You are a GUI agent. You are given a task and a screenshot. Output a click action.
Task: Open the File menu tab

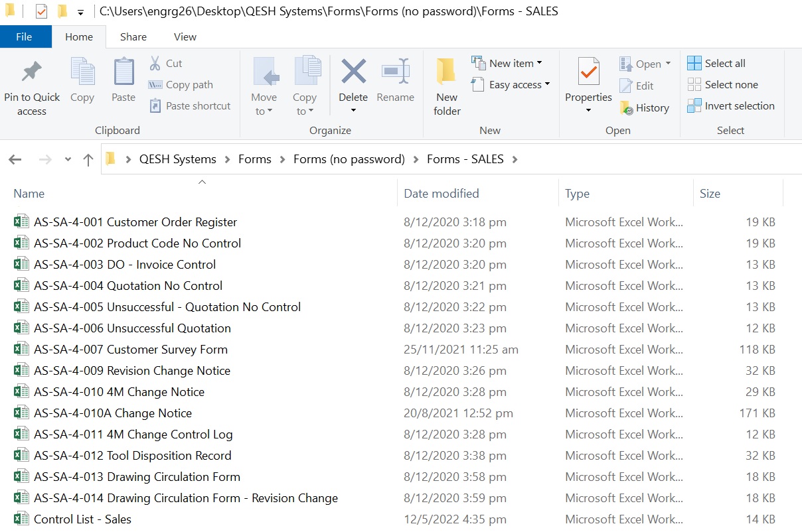tap(24, 37)
